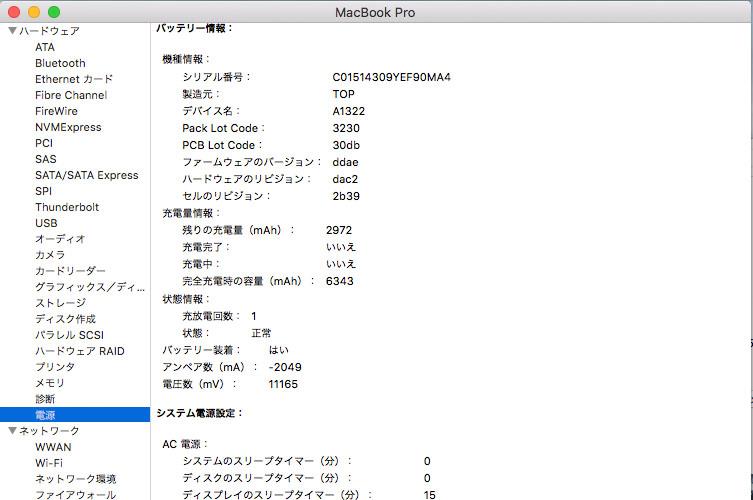Close the MacBook Pro window
The height and width of the screenshot is (500, 753).
coord(14,12)
